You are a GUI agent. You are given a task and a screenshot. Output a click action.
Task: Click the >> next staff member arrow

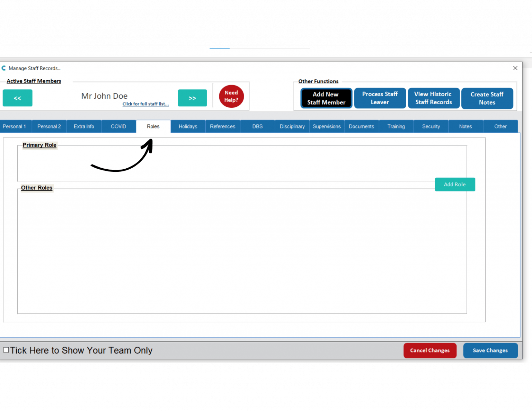click(192, 98)
